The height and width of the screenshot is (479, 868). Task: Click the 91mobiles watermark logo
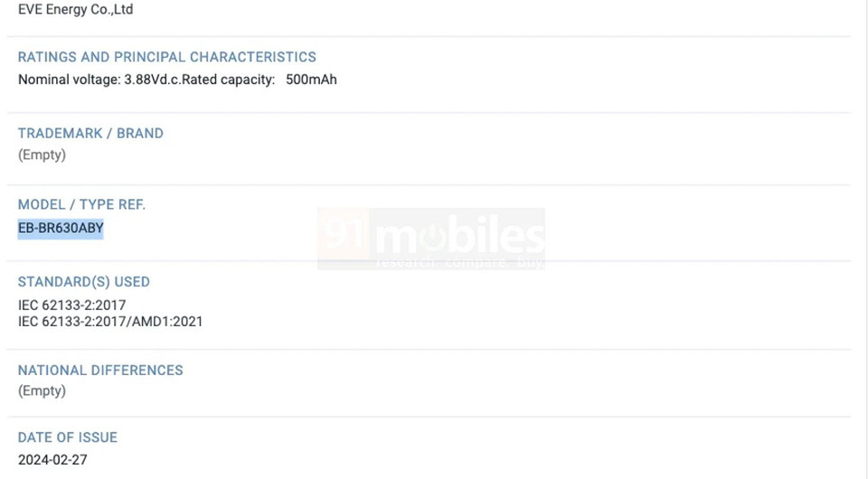point(431,239)
